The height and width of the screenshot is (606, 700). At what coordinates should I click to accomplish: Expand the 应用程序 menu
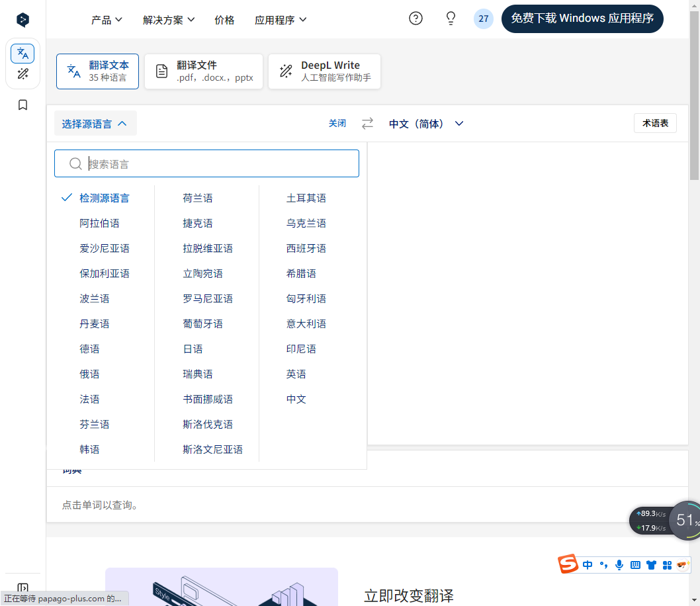(x=281, y=20)
